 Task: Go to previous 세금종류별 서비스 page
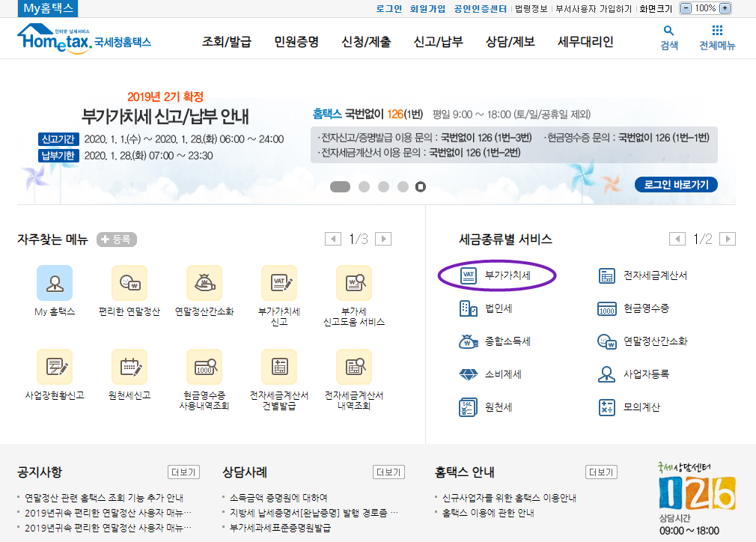click(x=677, y=239)
